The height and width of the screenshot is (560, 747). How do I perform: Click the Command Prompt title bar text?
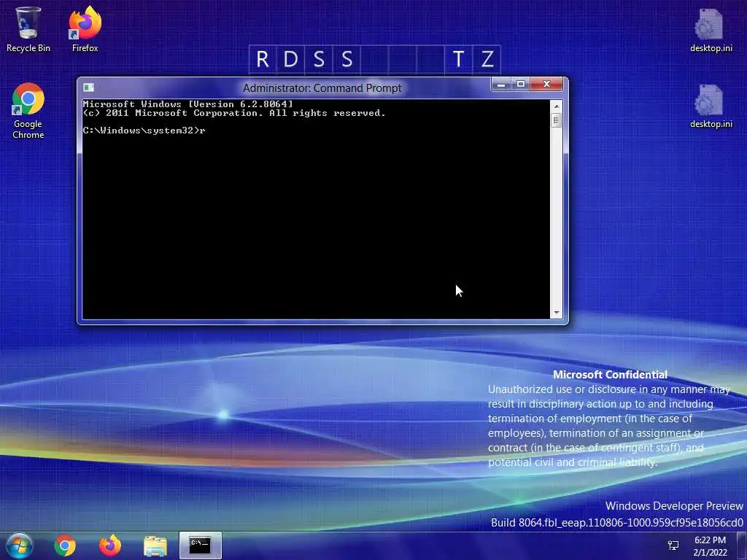[x=322, y=88]
